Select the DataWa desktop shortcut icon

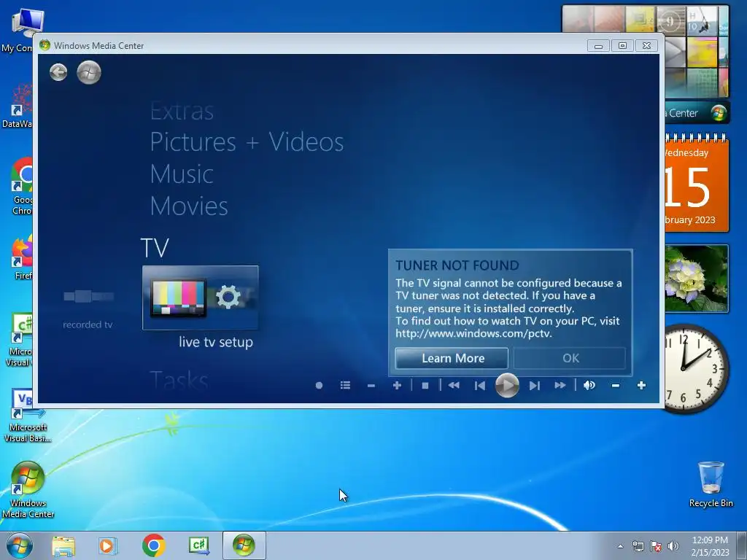[19, 106]
